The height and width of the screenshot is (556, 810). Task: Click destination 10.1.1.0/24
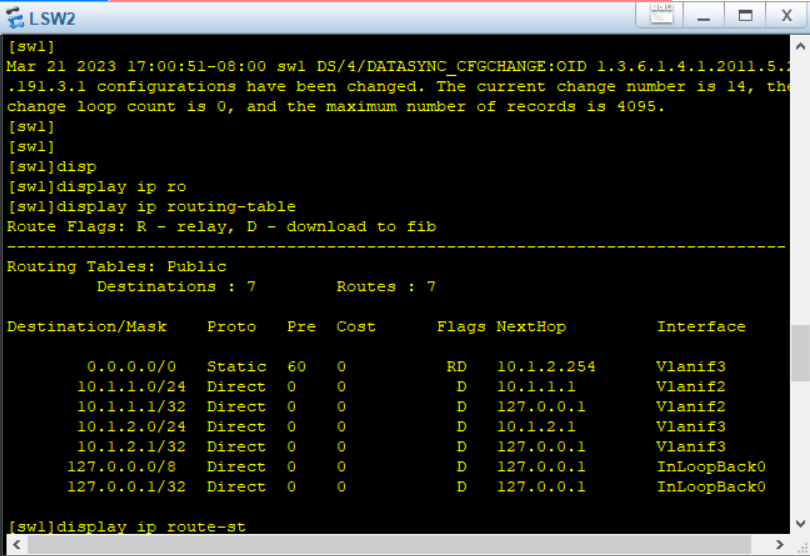point(131,387)
